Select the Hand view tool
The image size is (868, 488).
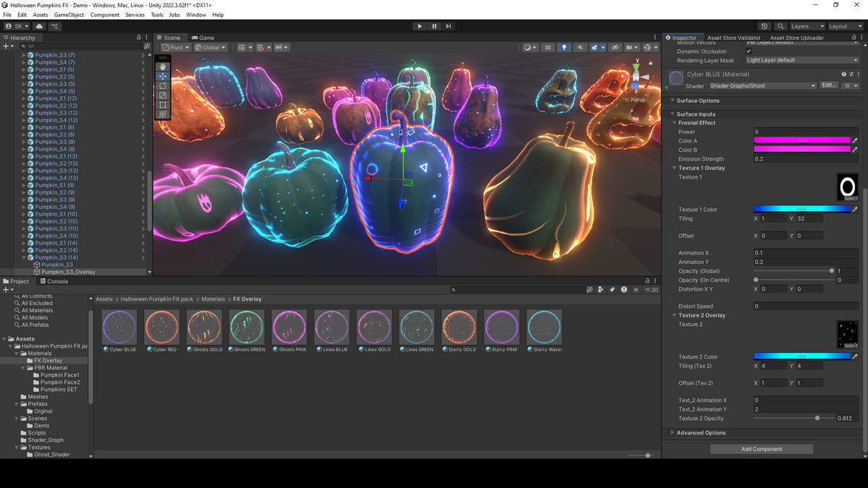[163, 67]
